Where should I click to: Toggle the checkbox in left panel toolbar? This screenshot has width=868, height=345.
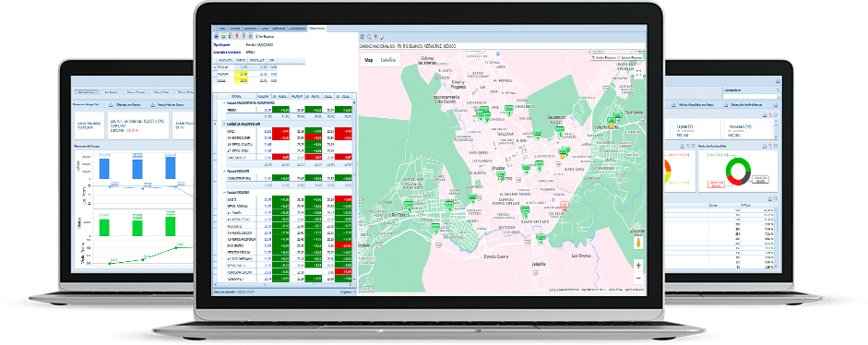click(256, 36)
